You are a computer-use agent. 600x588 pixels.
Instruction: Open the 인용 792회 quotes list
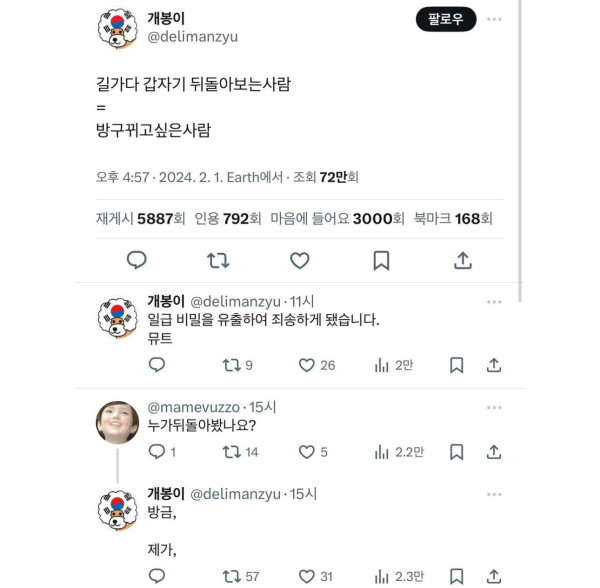[x=228, y=218]
